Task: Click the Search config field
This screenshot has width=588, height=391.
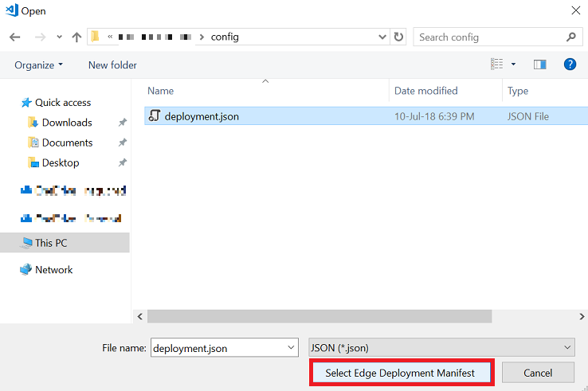Action: pyautogui.click(x=498, y=37)
